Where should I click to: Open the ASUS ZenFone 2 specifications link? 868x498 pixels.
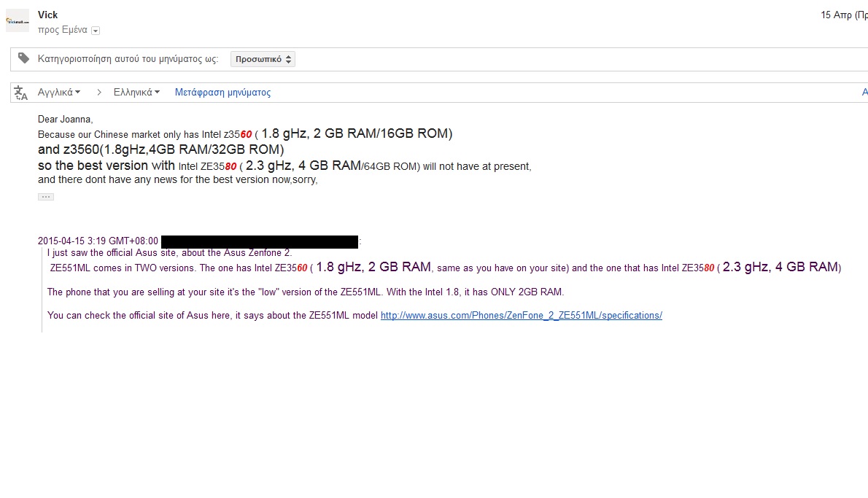point(521,316)
